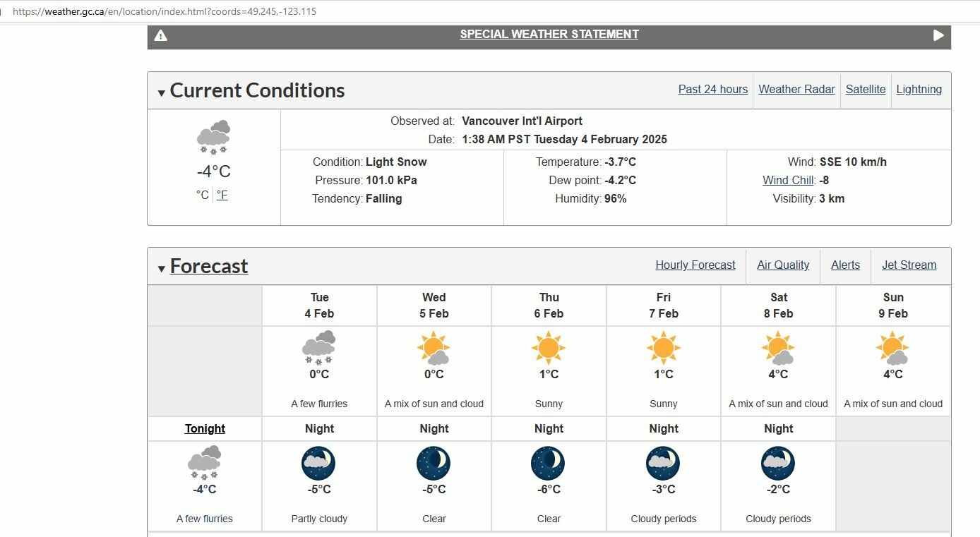The width and height of the screenshot is (980, 537).
Task: Open the Jet Stream link
Action: point(909,265)
